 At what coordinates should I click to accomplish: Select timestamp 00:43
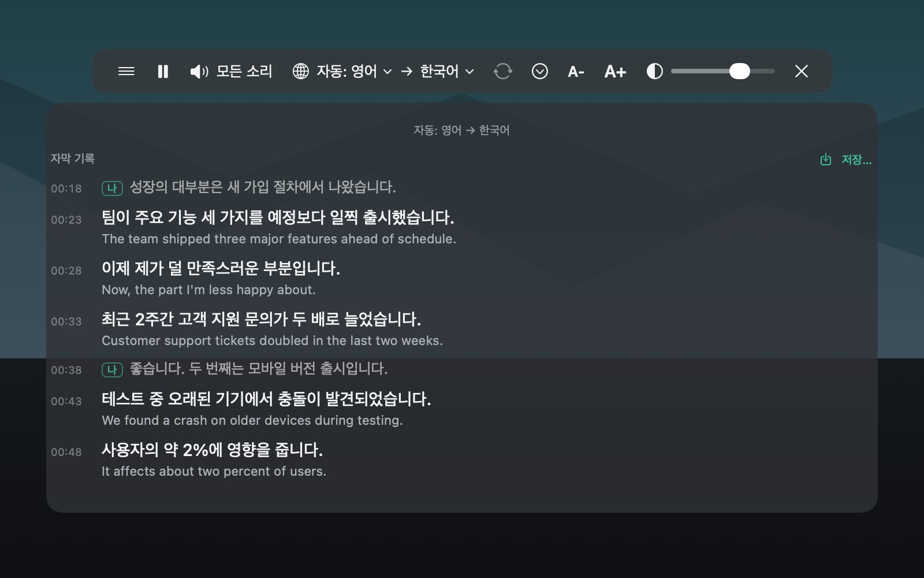[x=66, y=401]
